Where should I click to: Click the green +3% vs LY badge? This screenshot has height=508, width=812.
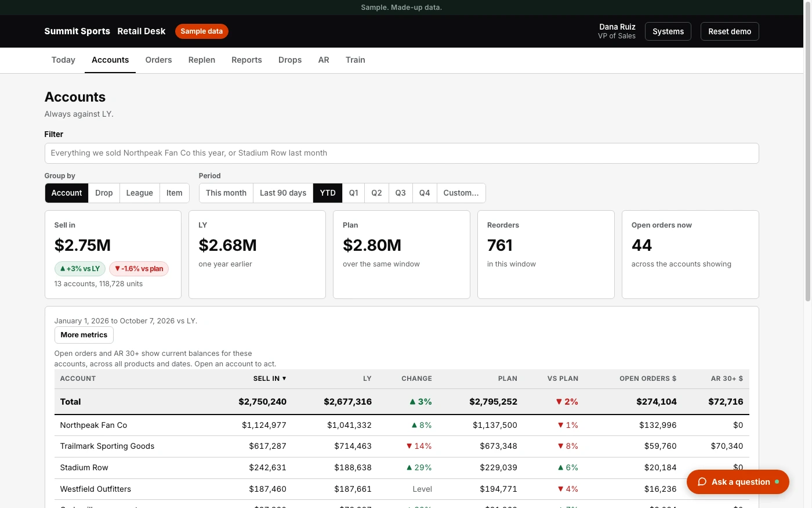click(80, 269)
